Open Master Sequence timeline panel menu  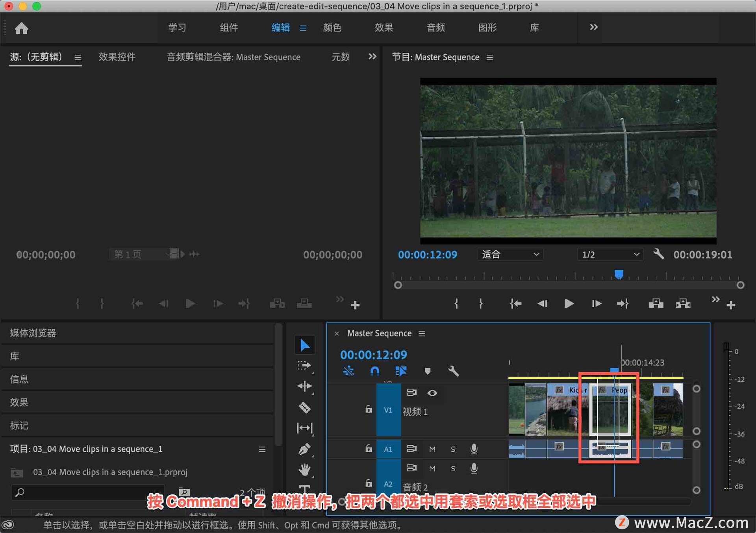coord(422,333)
